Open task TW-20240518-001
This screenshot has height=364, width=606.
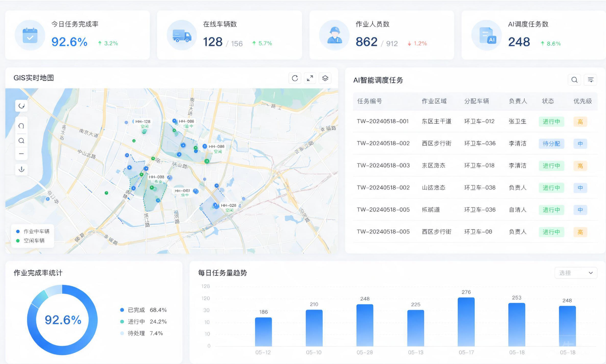383,121
